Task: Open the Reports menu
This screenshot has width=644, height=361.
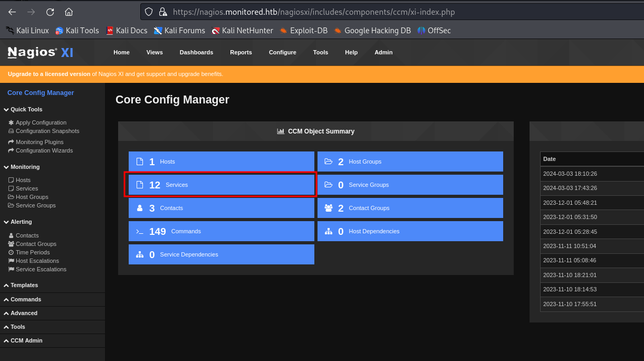Action: pyautogui.click(x=241, y=52)
